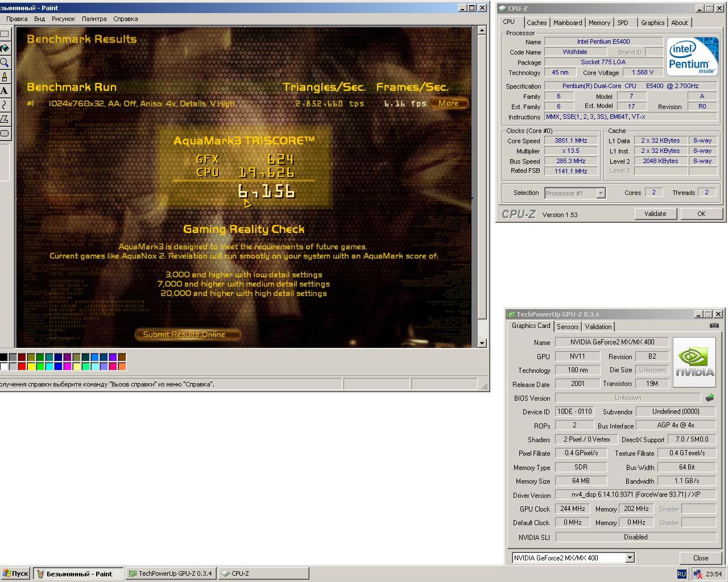Click Paint vertical scrollbar up arrow

[482, 30]
